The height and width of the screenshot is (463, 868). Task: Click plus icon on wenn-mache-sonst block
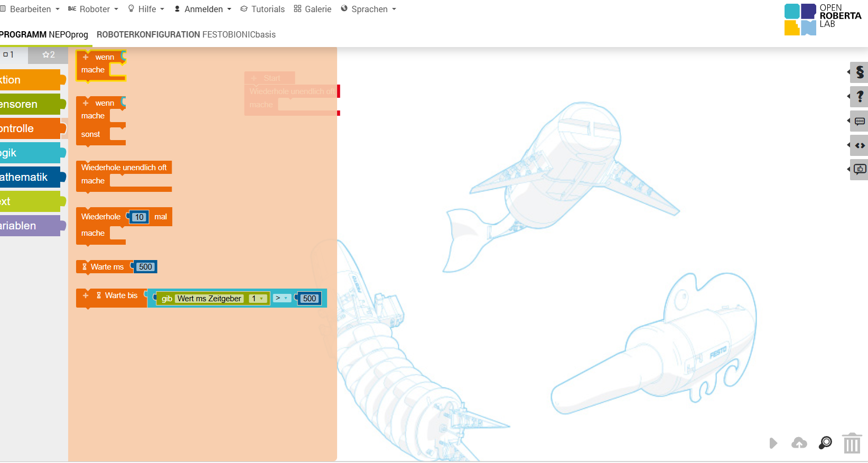(x=86, y=103)
